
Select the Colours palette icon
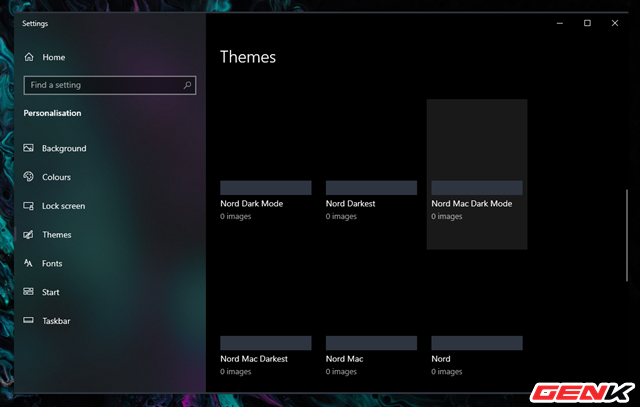pyautogui.click(x=29, y=177)
